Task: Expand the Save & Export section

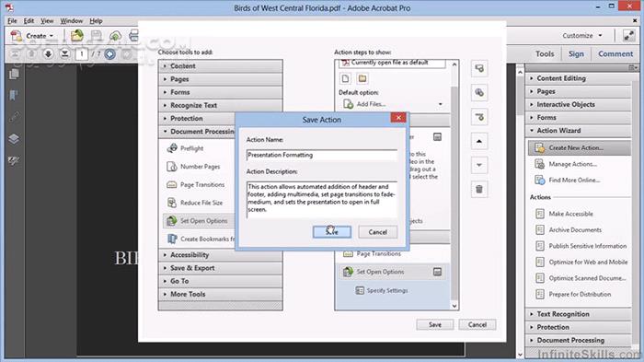Action: pyautogui.click(x=221, y=268)
